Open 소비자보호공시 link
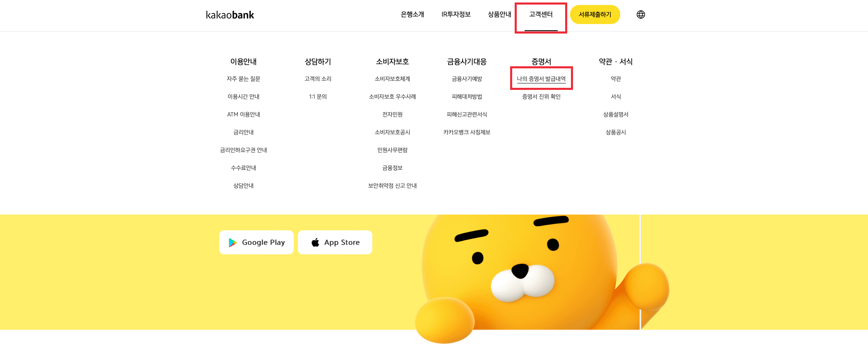Image resolution: width=868 pixels, height=355 pixels. (393, 132)
